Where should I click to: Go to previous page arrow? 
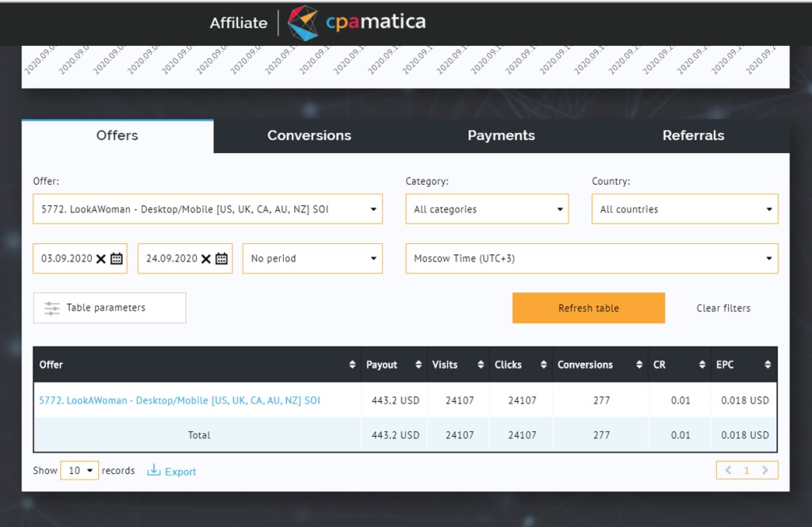click(x=729, y=470)
